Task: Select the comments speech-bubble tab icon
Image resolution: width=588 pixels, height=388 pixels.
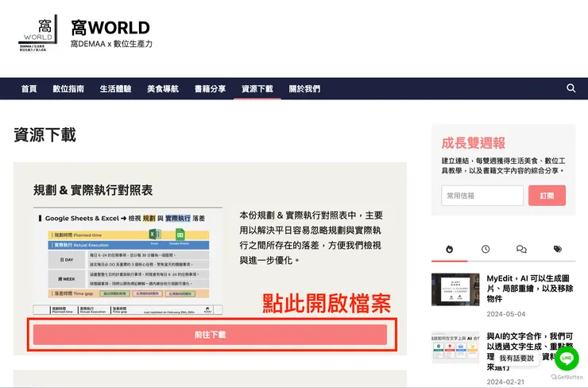Action: coord(521,249)
